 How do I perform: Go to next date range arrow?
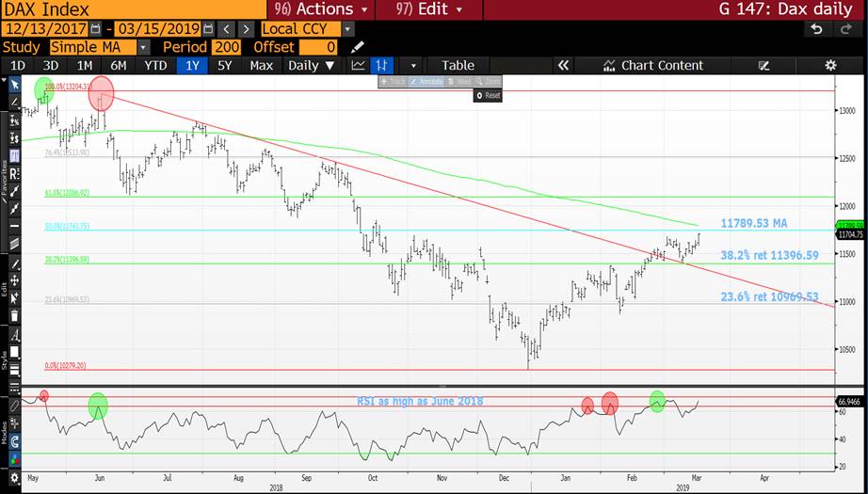tap(246, 29)
